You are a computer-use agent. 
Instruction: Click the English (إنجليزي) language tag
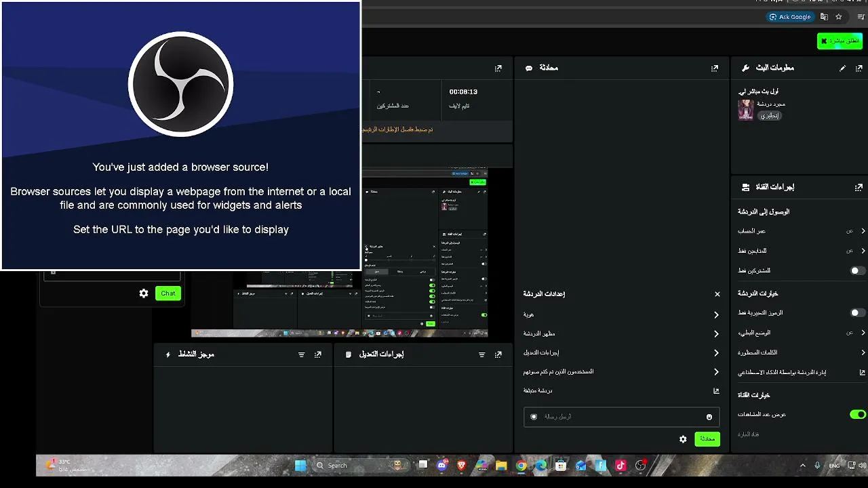point(770,116)
